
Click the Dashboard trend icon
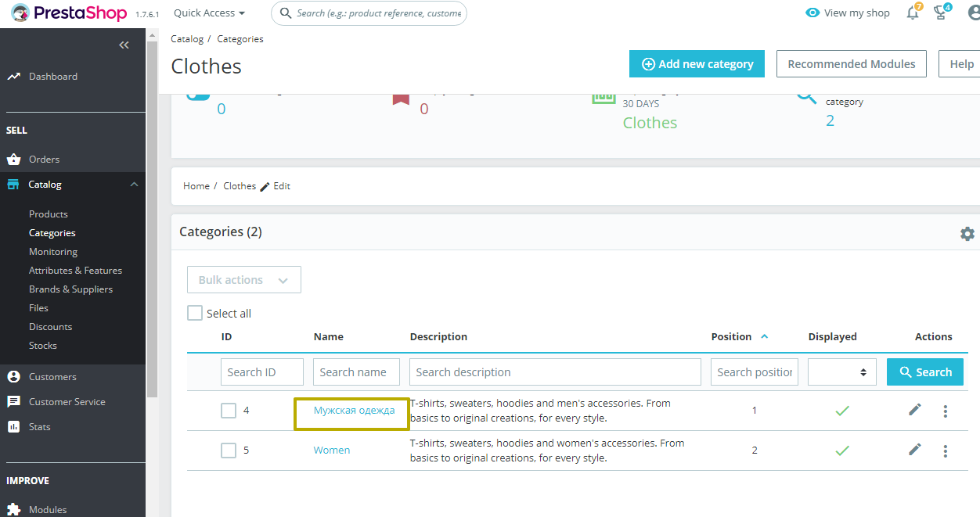click(13, 77)
